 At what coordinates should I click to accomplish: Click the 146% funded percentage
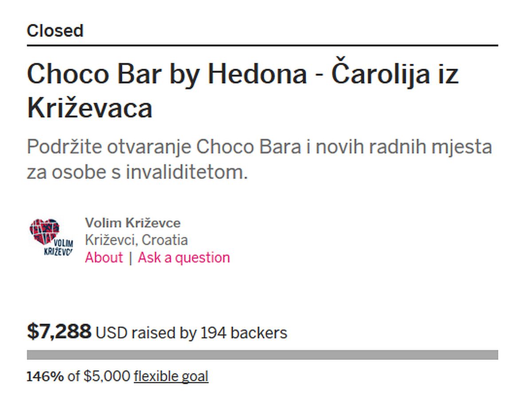point(45,377)
